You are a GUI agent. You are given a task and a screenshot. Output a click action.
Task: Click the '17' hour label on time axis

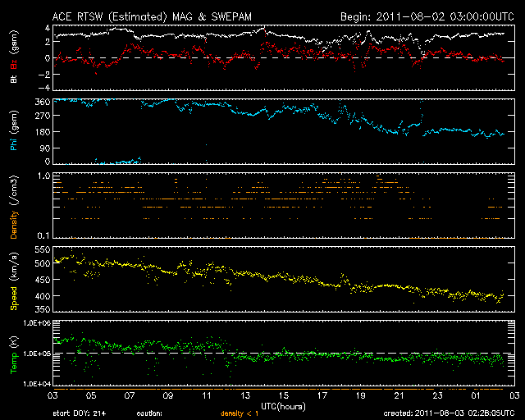pos(322,396)
